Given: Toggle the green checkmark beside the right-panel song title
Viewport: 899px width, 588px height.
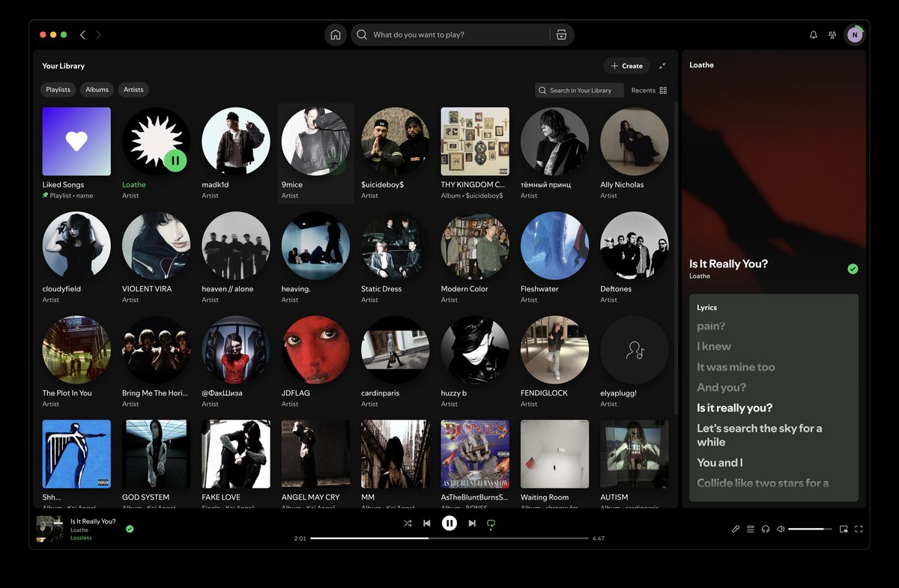Looking at the screenshot, I should 853,269.
